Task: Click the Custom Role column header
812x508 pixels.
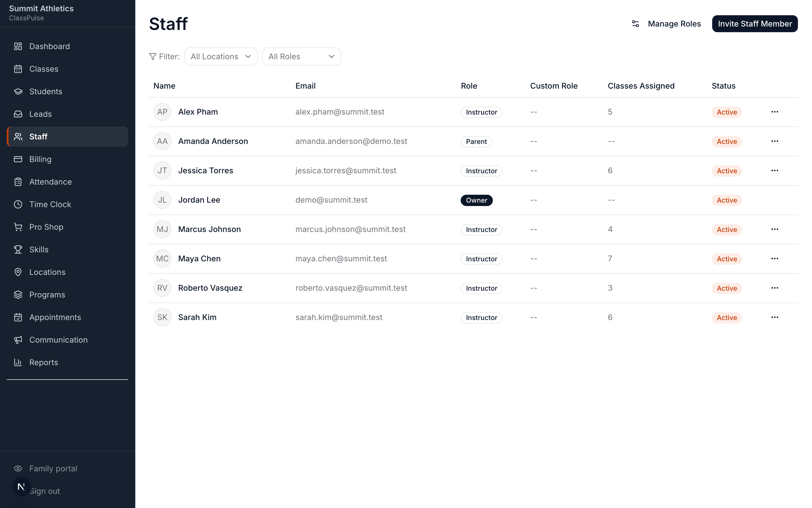Action: tap(554, 86)
